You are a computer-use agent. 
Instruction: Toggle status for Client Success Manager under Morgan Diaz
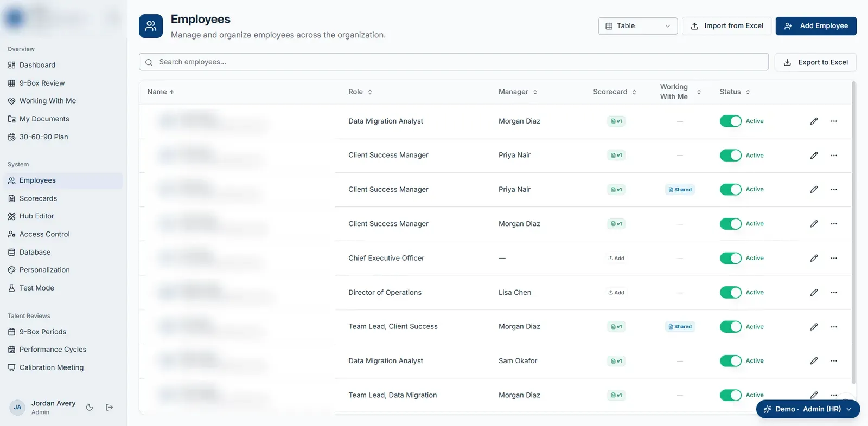click(731, 224)
